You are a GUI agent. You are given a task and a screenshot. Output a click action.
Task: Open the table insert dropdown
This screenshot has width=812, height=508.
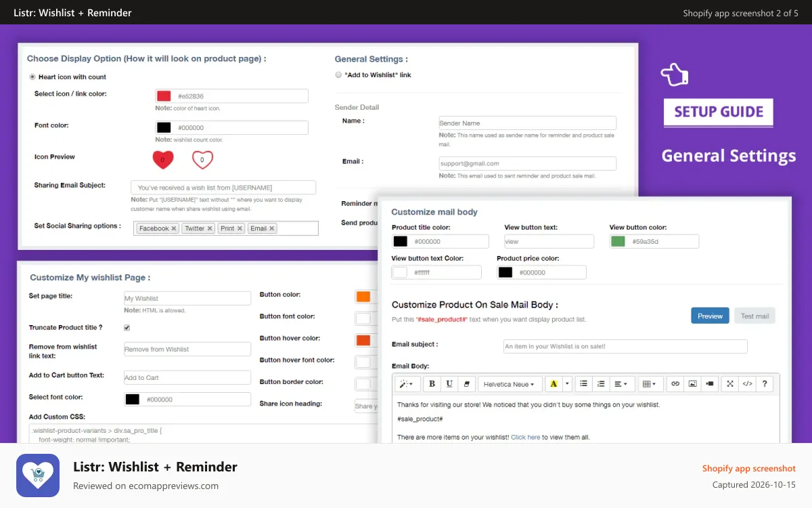click(650, 384)
